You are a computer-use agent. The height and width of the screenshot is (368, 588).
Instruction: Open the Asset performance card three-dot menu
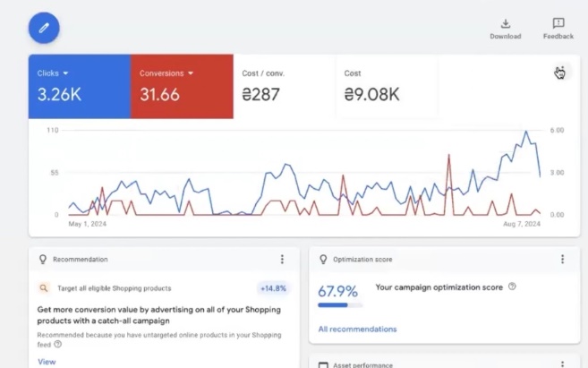coord(562,364)
